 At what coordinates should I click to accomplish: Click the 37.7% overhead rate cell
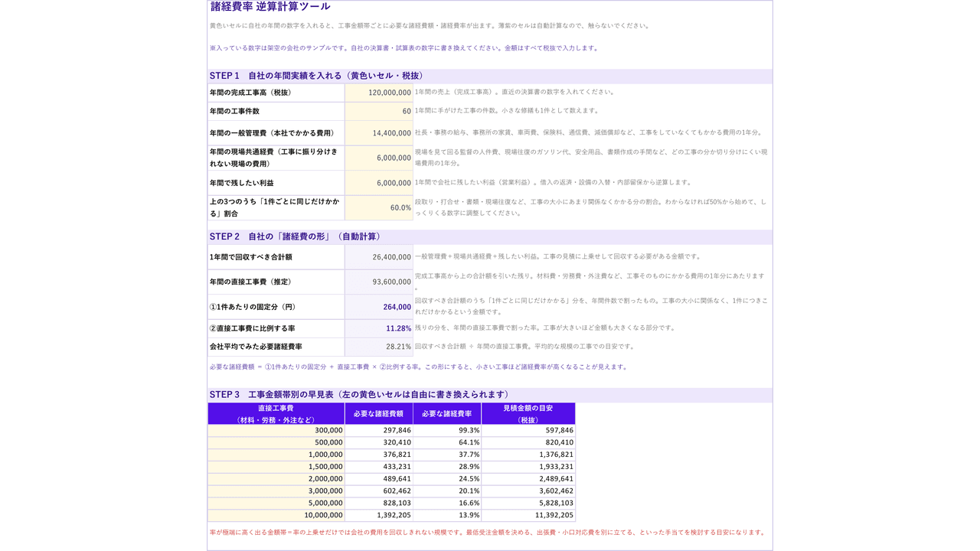click(447, 455)
